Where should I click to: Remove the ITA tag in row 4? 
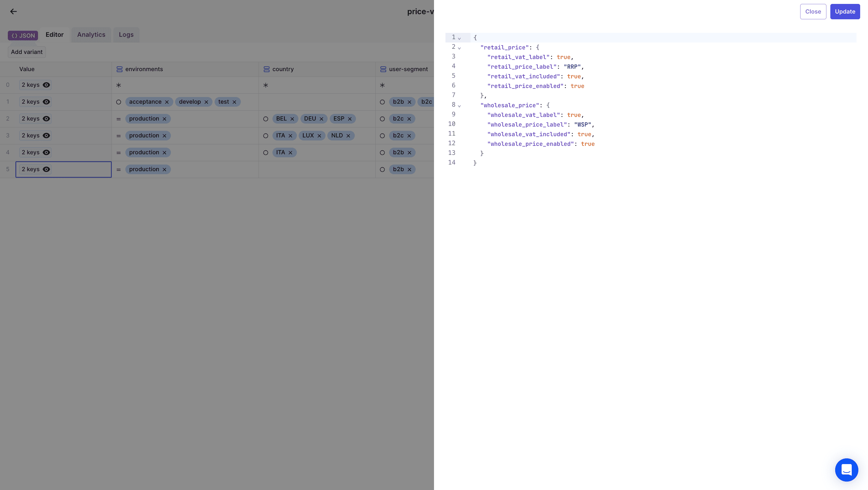click(x=290, y=153)
